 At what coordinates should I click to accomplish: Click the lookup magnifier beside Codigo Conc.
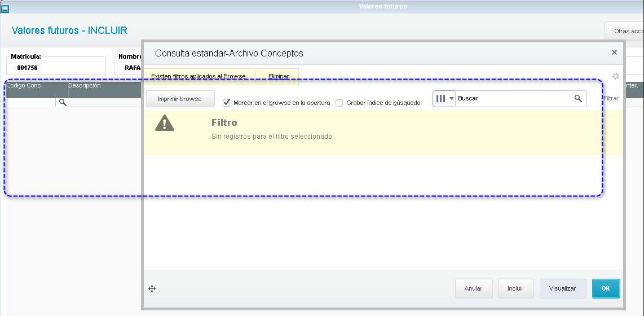63,102
